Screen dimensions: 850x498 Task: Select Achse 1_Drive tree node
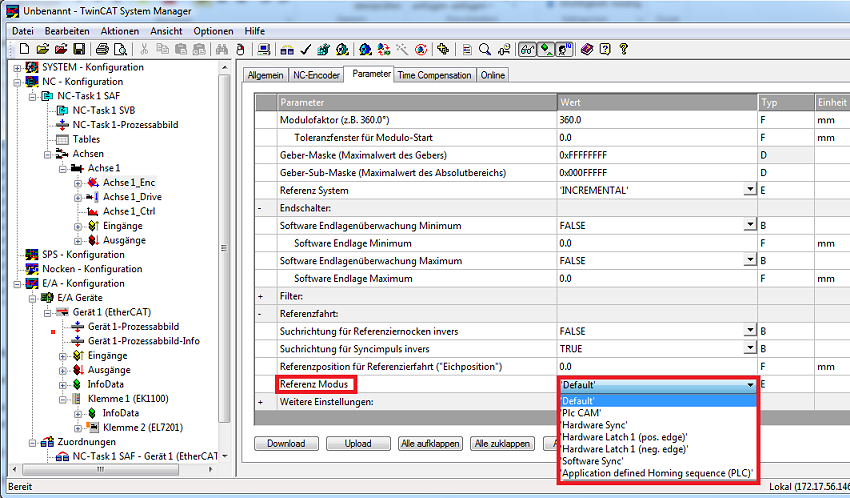point(132,197)
